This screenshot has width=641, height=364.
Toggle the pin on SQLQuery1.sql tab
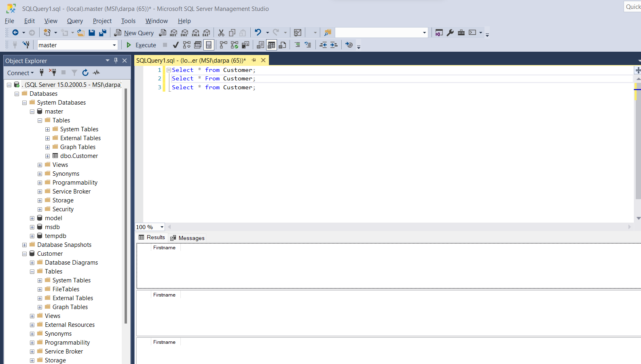pyautogui.click(x=254, y=60)
